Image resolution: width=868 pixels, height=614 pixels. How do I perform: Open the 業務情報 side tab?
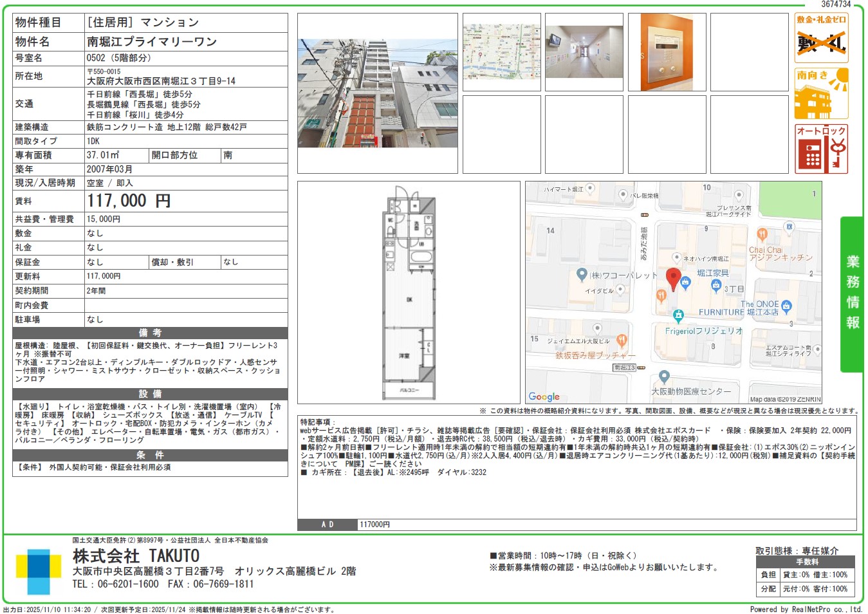[852, 293]
